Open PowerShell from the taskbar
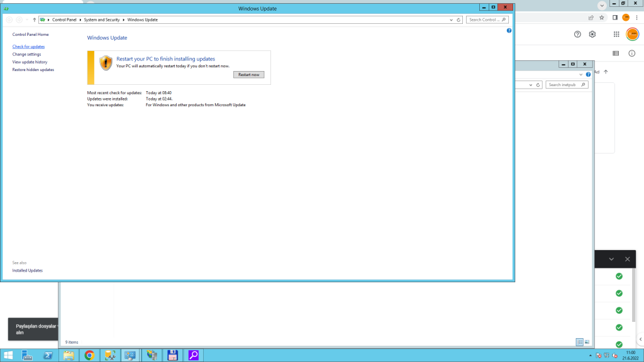 [x=48, y=355]
